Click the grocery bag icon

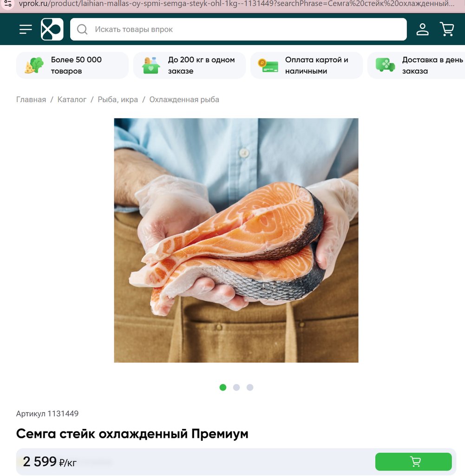(x=151, y=65)
